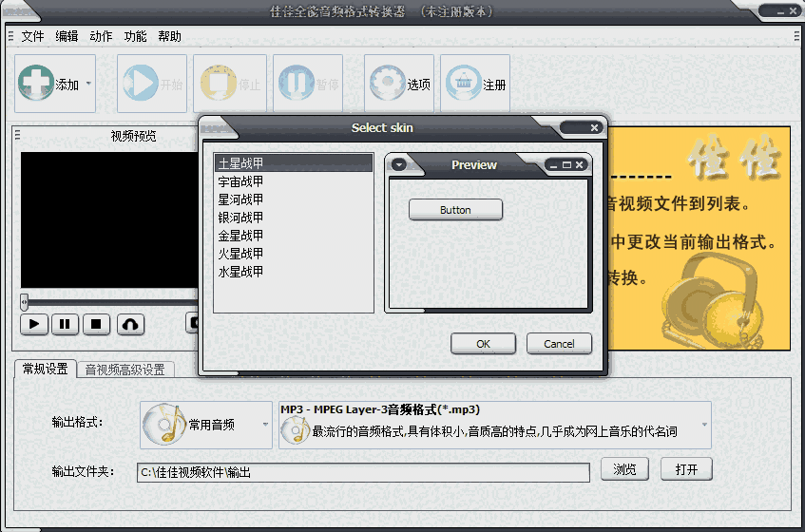This screenshot has height=532, width=805.
Task: Click OK in the Select skin dialog
Action: pos(483,344)
